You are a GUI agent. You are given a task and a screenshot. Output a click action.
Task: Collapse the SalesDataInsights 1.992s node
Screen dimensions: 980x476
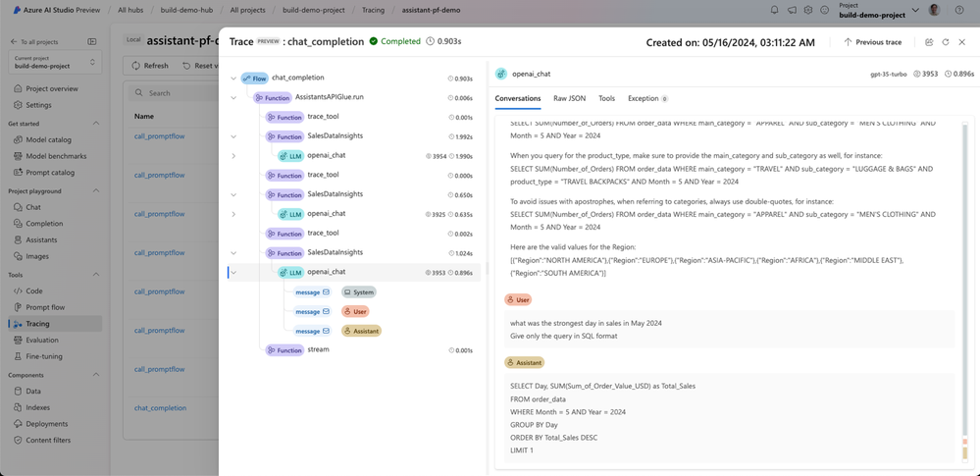point(233,136)
